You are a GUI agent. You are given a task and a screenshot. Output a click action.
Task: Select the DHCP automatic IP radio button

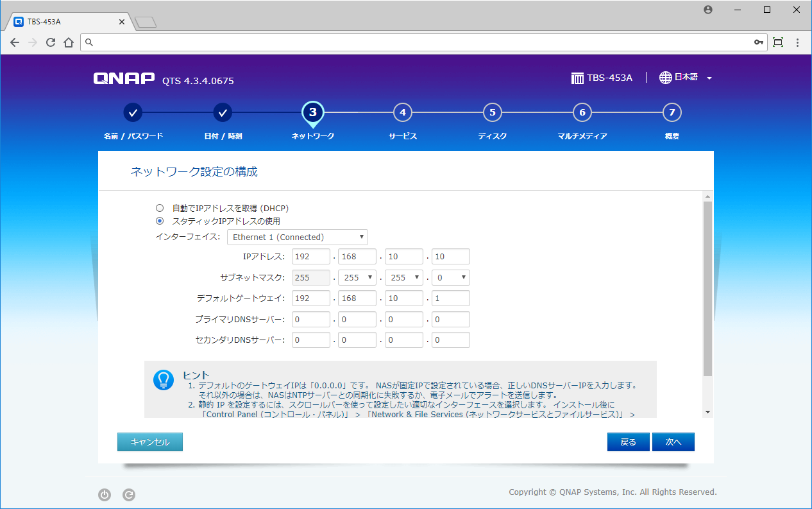click(160, 208)
